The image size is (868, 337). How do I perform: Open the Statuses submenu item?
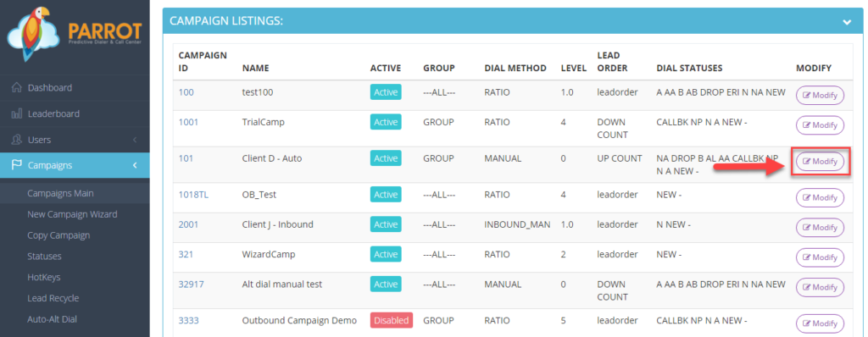pyautogui.click(x=44, y=257)
